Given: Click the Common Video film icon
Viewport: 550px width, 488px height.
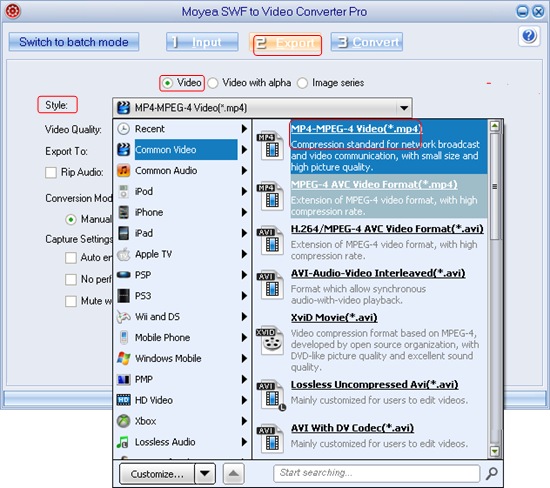Looking at the screenshot, I should [123, 149].
